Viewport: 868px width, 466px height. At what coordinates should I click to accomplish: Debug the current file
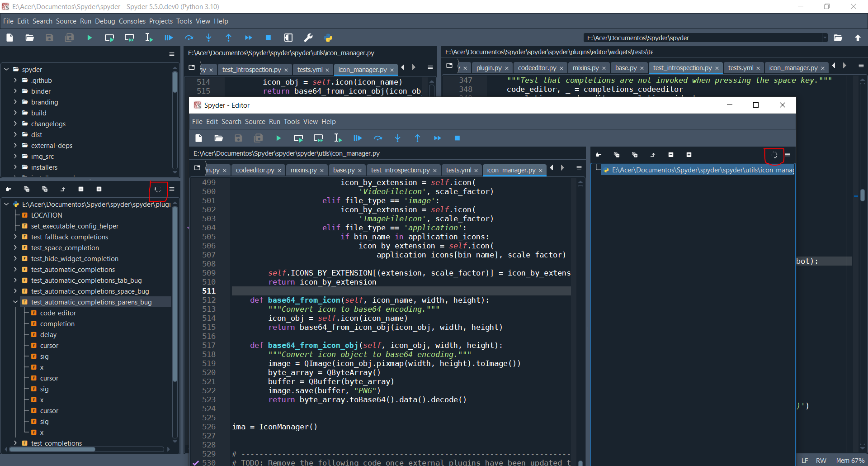169,38
